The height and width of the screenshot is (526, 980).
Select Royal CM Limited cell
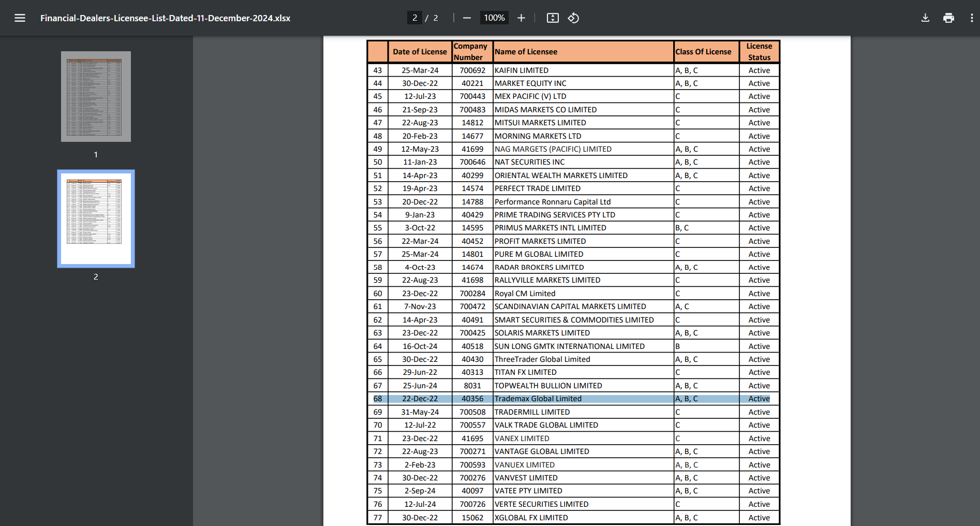coord(583,294)
